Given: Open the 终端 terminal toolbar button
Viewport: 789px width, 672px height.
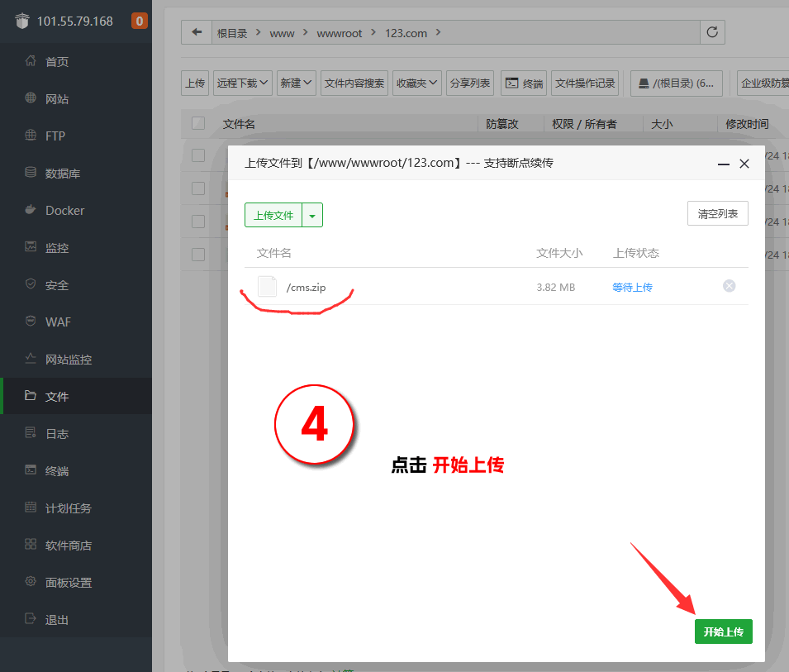Looking at the screenshot, I should (x=524, y=83).
